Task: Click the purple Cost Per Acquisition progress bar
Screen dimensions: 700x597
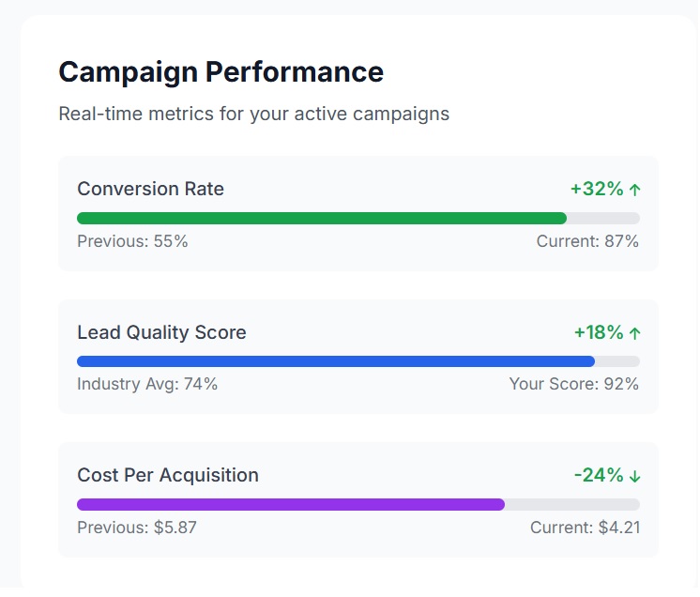Action: (x=291, y=504)
